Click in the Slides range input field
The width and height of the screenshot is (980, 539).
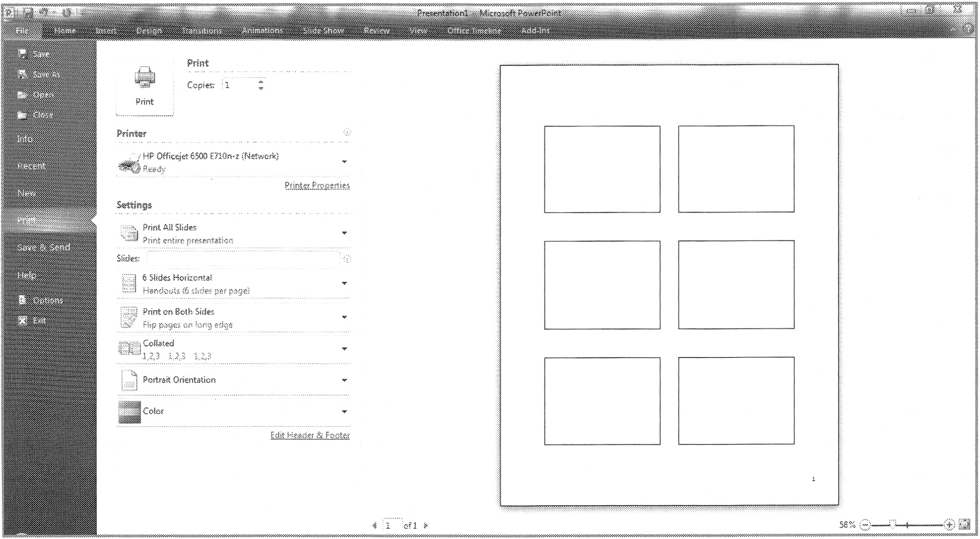click(243, 259)
